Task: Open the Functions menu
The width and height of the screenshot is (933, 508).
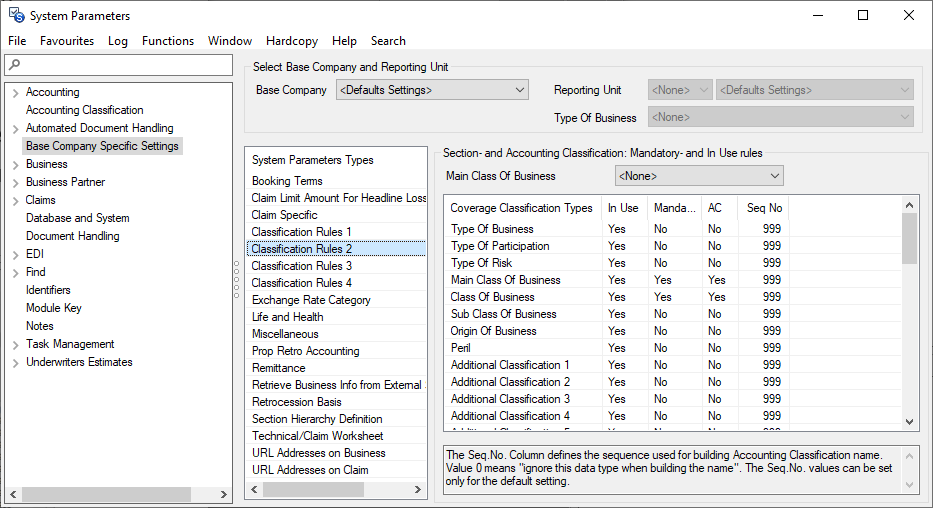Action: (167, 41)
